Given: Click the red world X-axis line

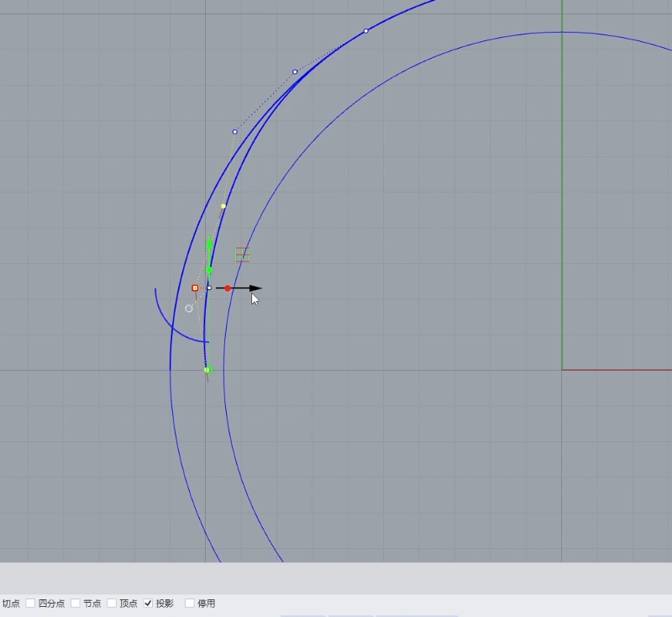Looking at the screenshot, I should 622,369.
